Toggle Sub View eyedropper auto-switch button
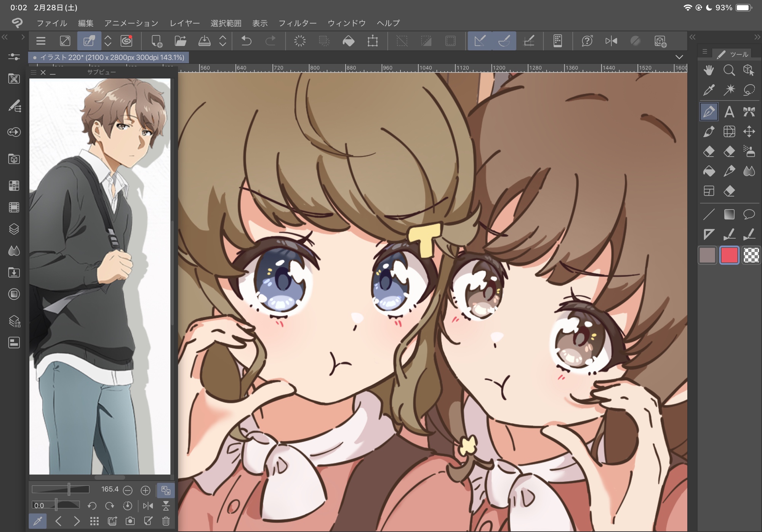The height and width of the screenshot is (532, 762). [x=38, y=521]
